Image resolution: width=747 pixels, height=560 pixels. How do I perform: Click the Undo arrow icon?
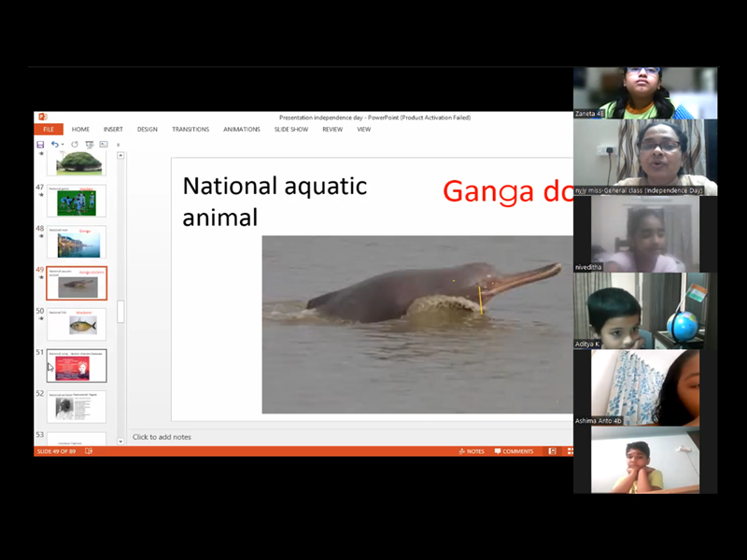(x=54, y=145)
